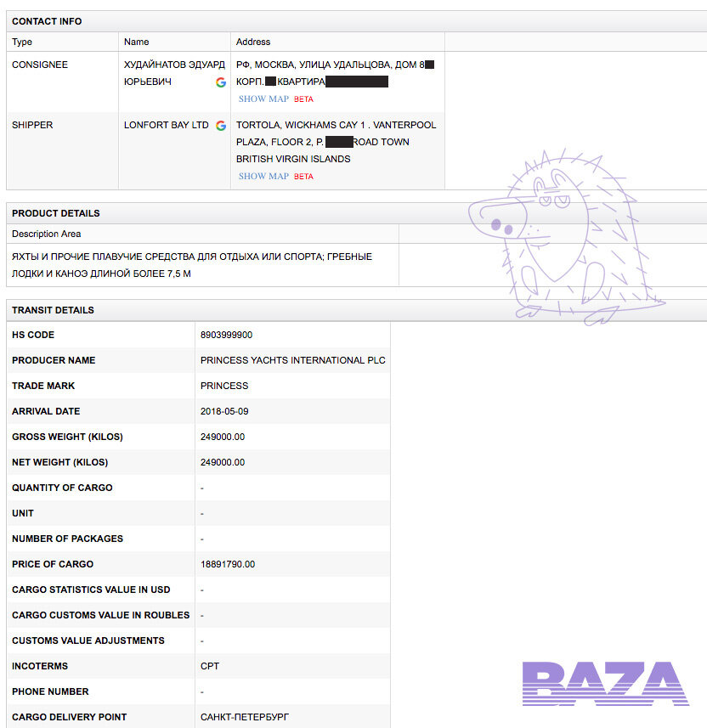Select the SHIPPER type cell
Viewport: 707px width, 728px height.
coord(32,125)
